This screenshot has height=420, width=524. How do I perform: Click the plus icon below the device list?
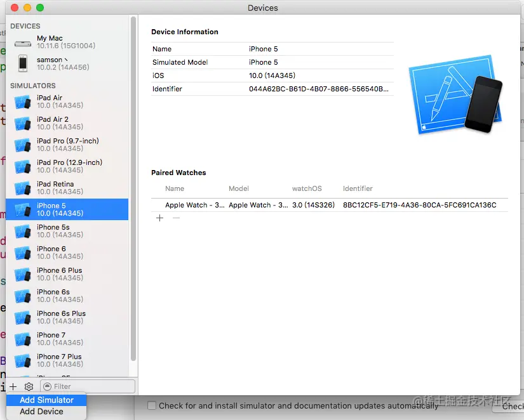coord(13,386)
